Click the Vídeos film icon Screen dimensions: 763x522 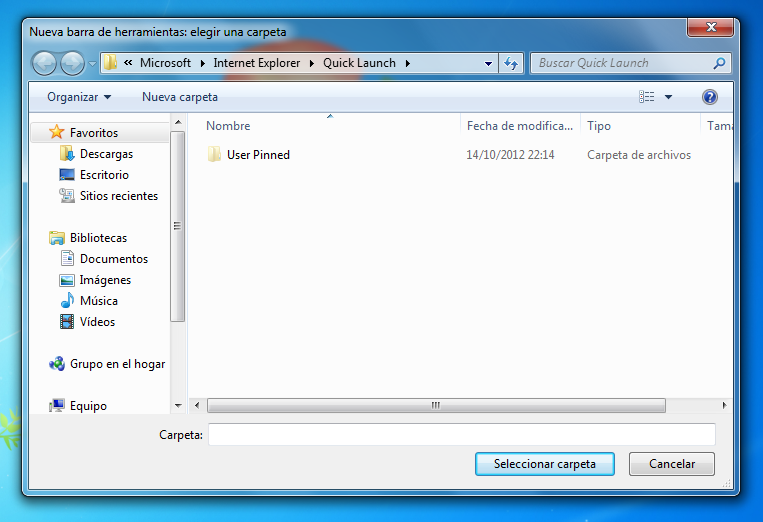[x=67, y=322]
